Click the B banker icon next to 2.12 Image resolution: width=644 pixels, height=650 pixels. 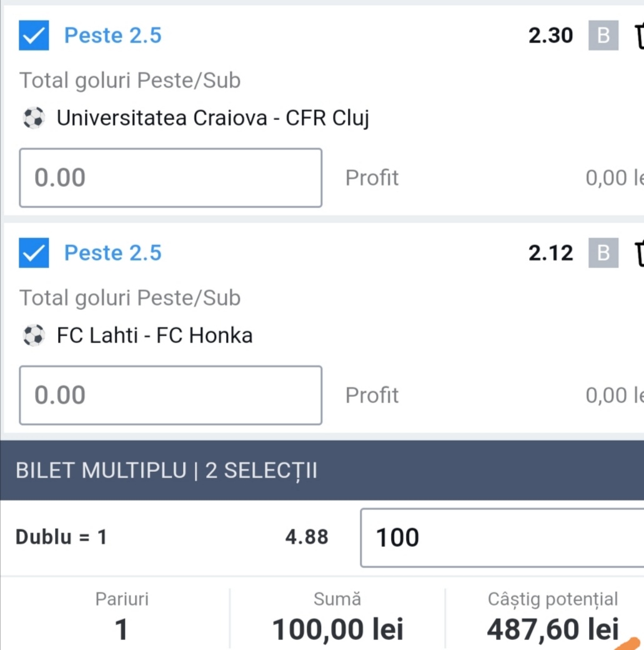click(603, 253)
